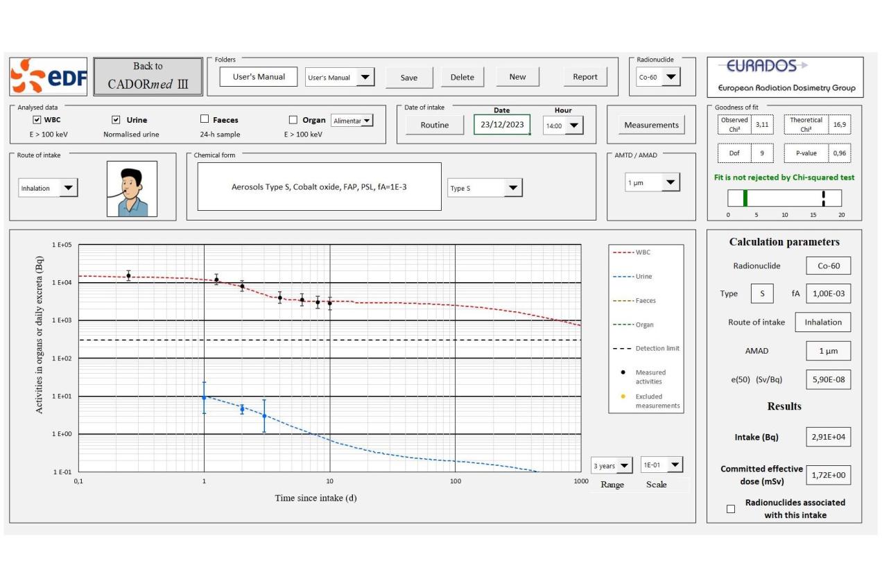Click the Measurements button
This screenshot has height=588, width=882.
coord(651,125)
